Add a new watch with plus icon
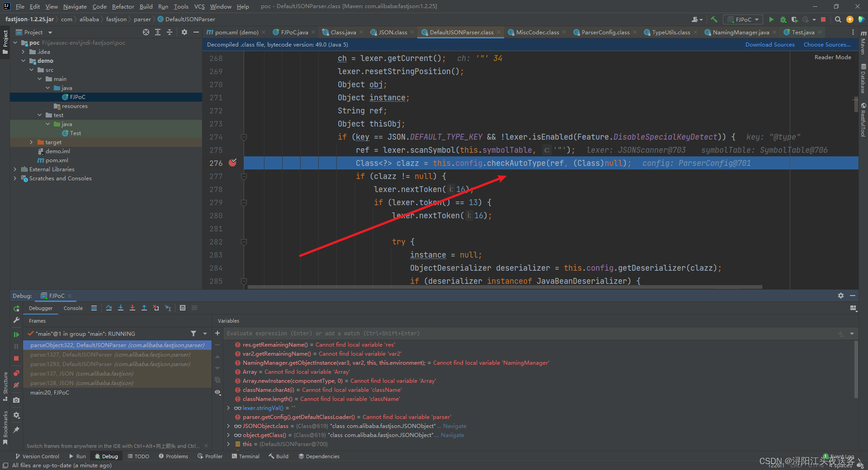Screen dimensions: 868x470 pyautogui.click(x=217, y=333)
